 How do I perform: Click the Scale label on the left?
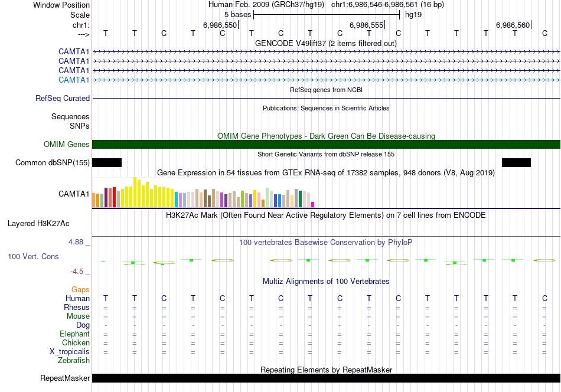(x=80, y=15)
